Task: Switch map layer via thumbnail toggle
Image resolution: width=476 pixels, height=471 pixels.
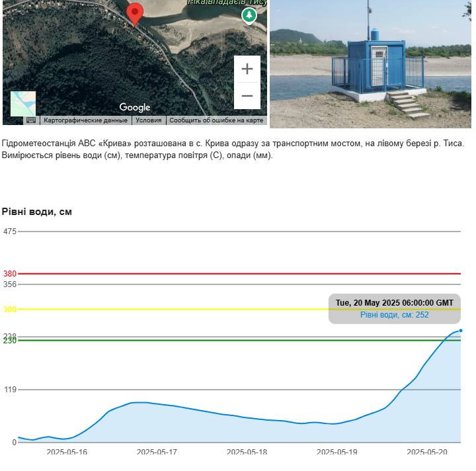Action: [23, 104]
